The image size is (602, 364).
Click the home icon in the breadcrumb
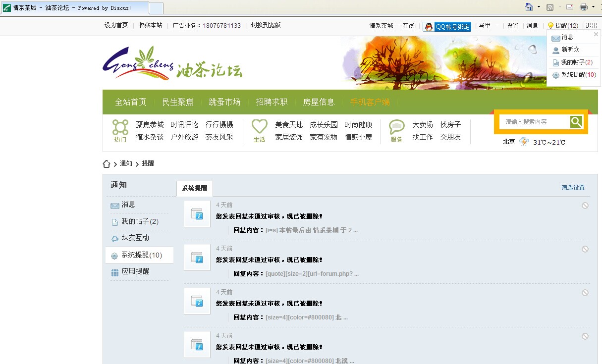[107, 163]
